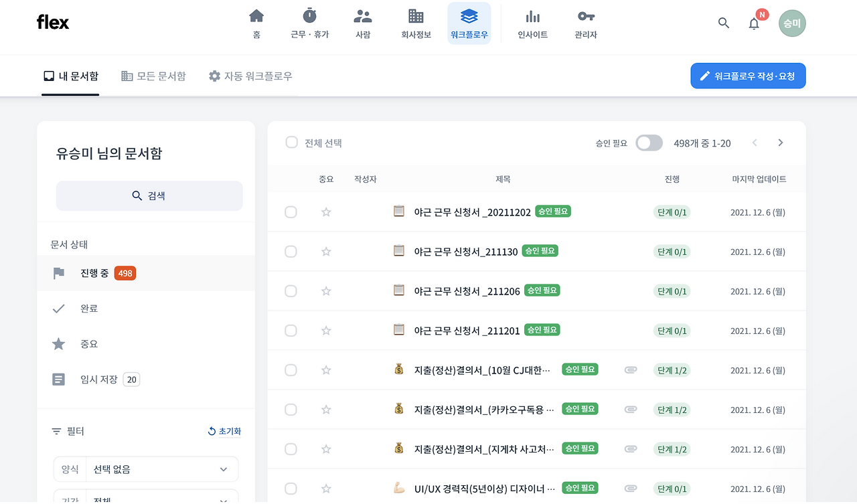
Task: Click the 498 count badge
Action: [125, 273]
